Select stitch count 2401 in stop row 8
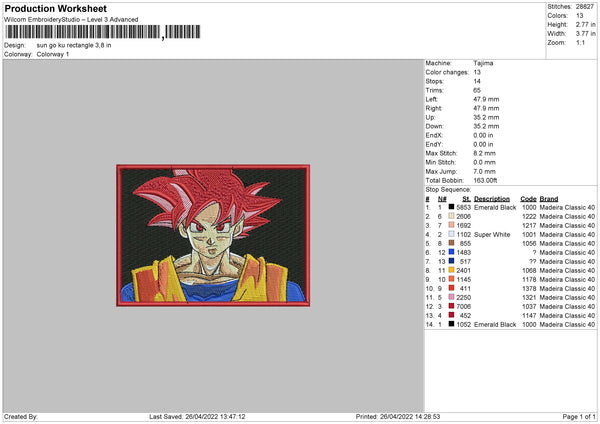Image resolution: width=600 pixels, height=424 pixels. pyautogui.click(x=463, y=270)
